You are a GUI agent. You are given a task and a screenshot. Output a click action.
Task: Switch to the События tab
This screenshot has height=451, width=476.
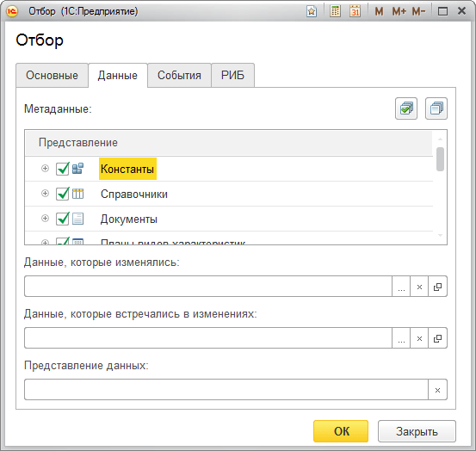pos(179,75)
